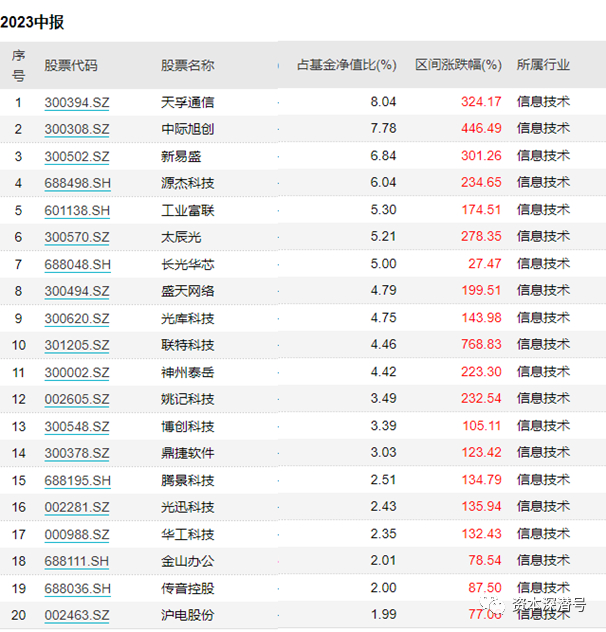Select stock name 新易盛
The height and width of the screenshot is (632, 606).
click(181, 156)
